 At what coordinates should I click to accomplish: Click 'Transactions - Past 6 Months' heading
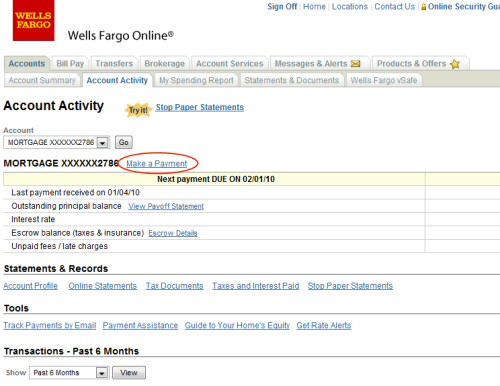point(71,351)
